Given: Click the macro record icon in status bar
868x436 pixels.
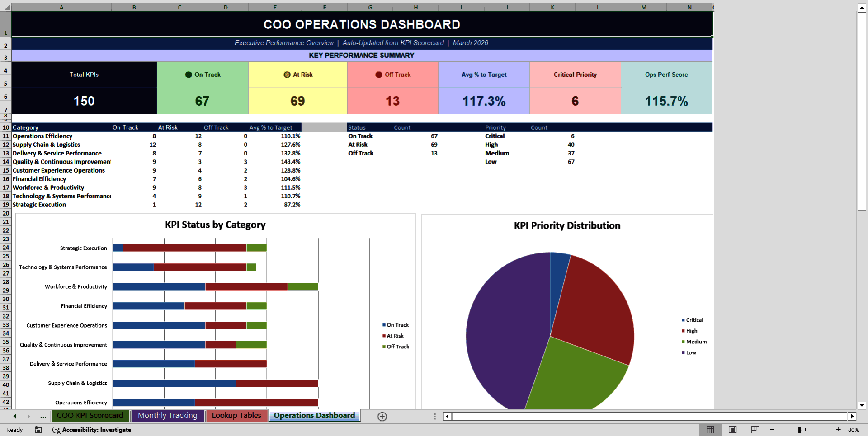Looking at the screenshot, I should pos(38,430).
